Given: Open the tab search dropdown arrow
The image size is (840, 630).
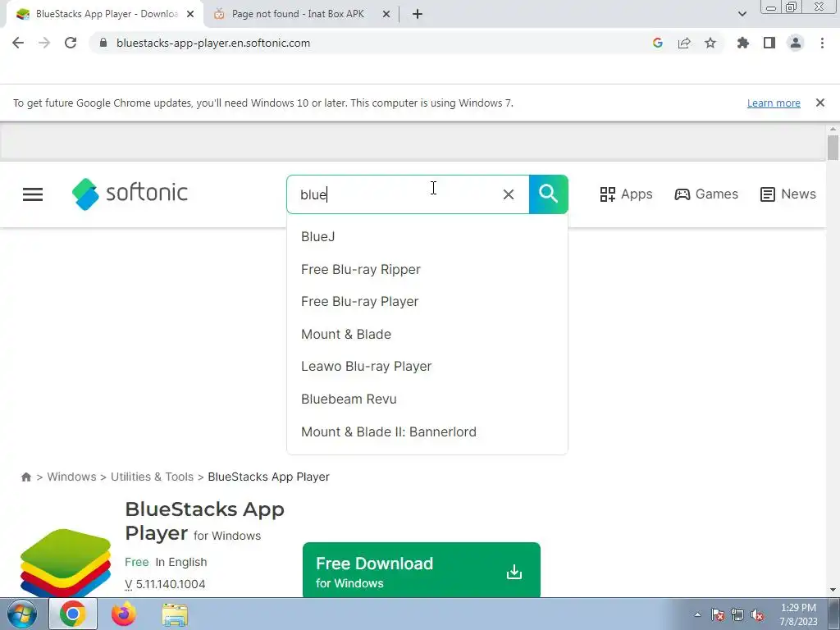Looking at the screenshot, I should (742, 15).
